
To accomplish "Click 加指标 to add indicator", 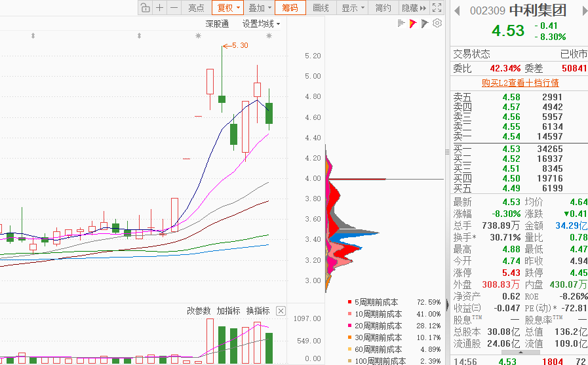I will pos(228,311).
